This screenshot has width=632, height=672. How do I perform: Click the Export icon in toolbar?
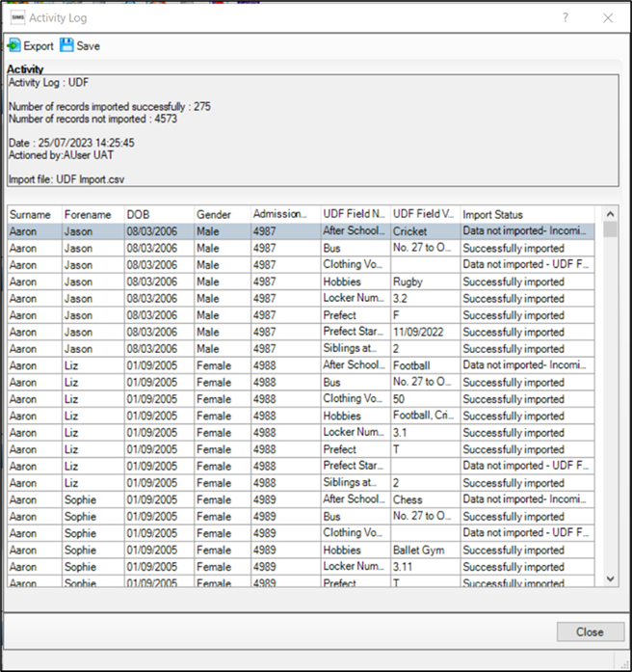point(13,45)
